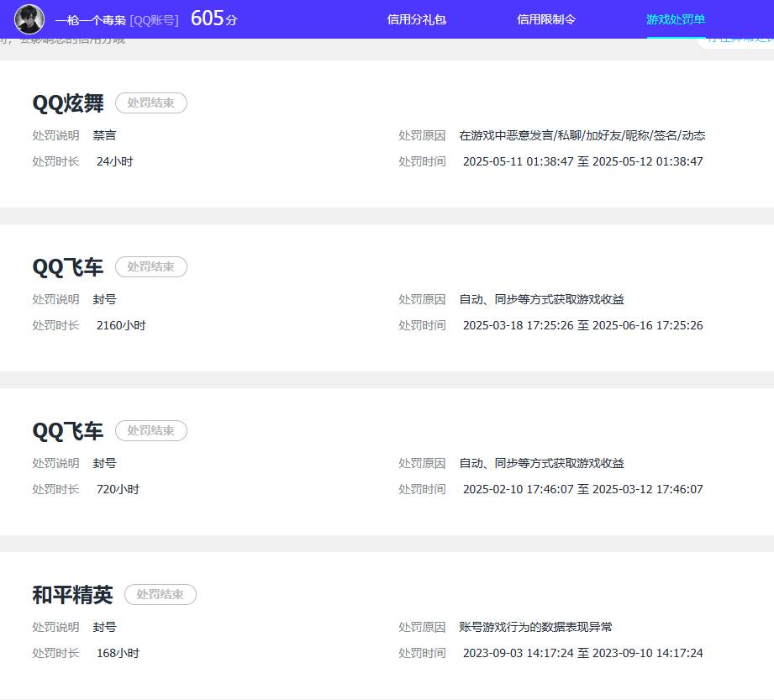Select the 游戏处罚单 tab
Viewport: 774px width, 700px height.
coord(676,19)
